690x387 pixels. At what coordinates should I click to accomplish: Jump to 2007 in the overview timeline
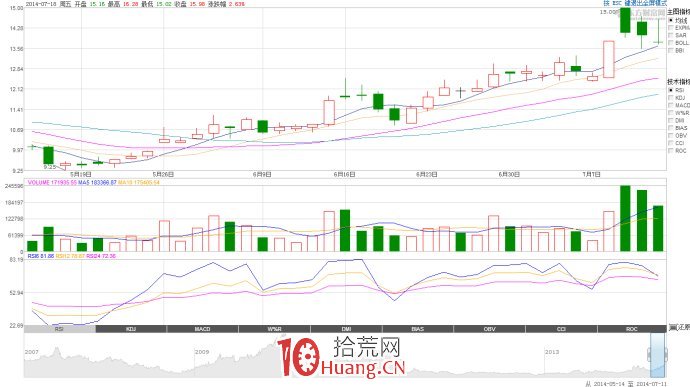(x=32, y=352)
